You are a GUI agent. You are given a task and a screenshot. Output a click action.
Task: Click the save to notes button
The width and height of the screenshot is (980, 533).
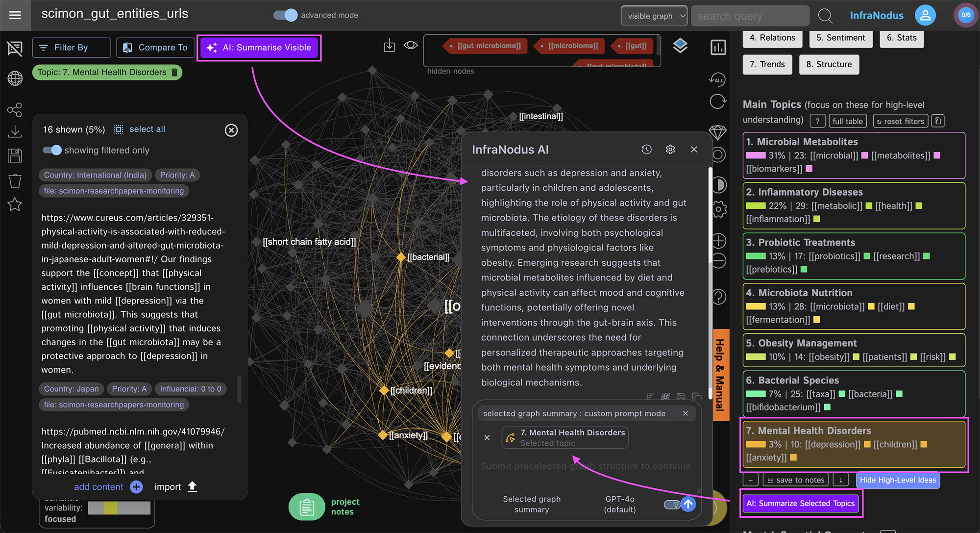coord(796,480)
